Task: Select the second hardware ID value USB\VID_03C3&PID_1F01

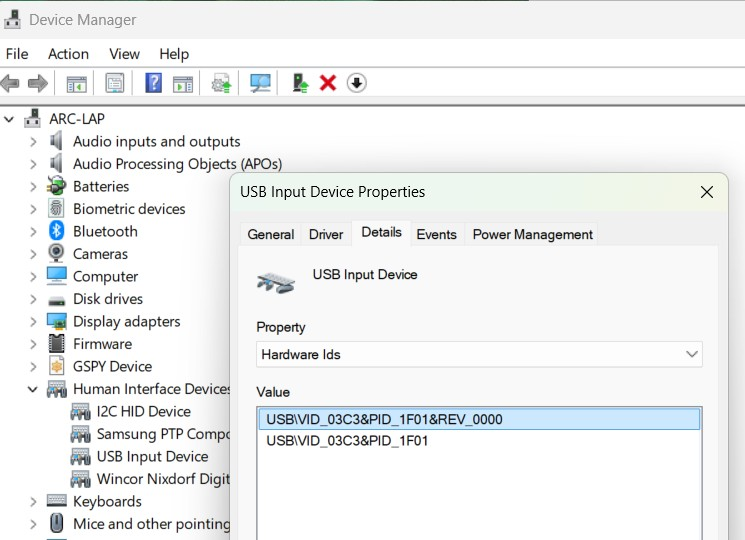Action: [x=347, y=440]
